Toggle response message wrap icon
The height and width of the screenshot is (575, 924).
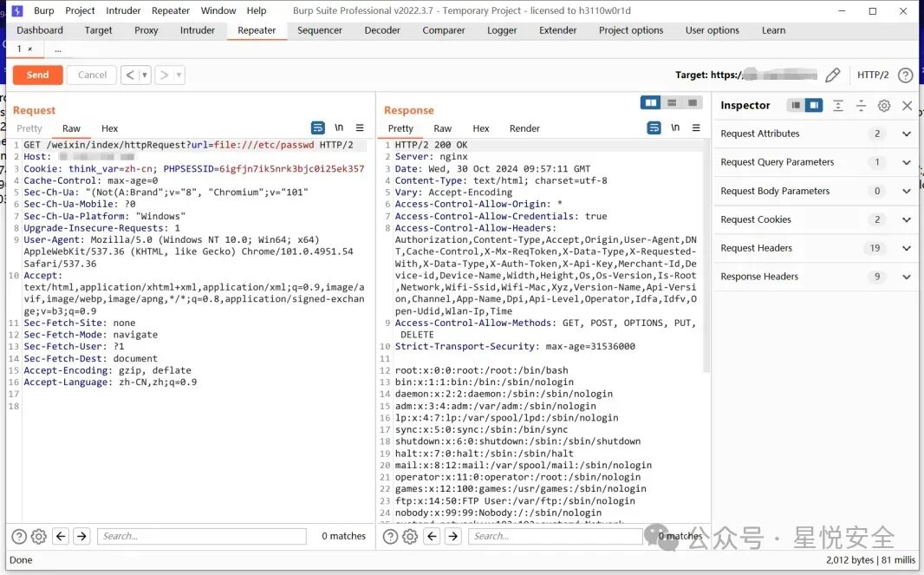654,127
